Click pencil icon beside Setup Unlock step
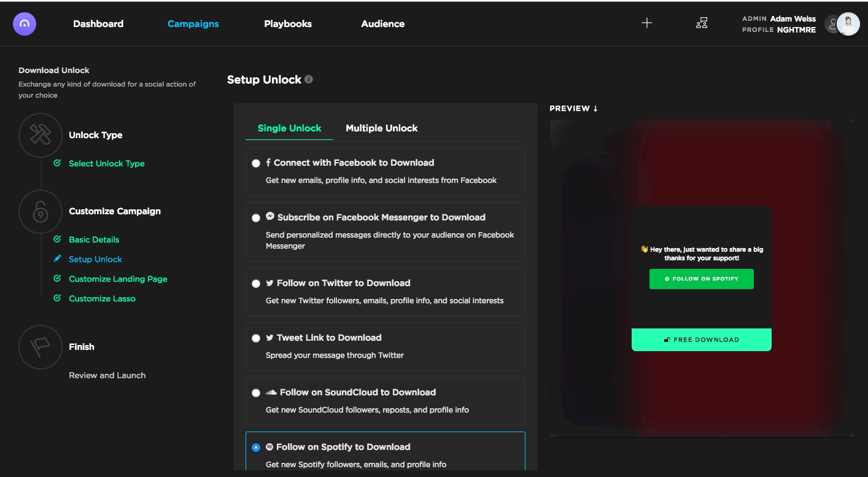The width and height of the screenshot is (868, 477). 57,259
